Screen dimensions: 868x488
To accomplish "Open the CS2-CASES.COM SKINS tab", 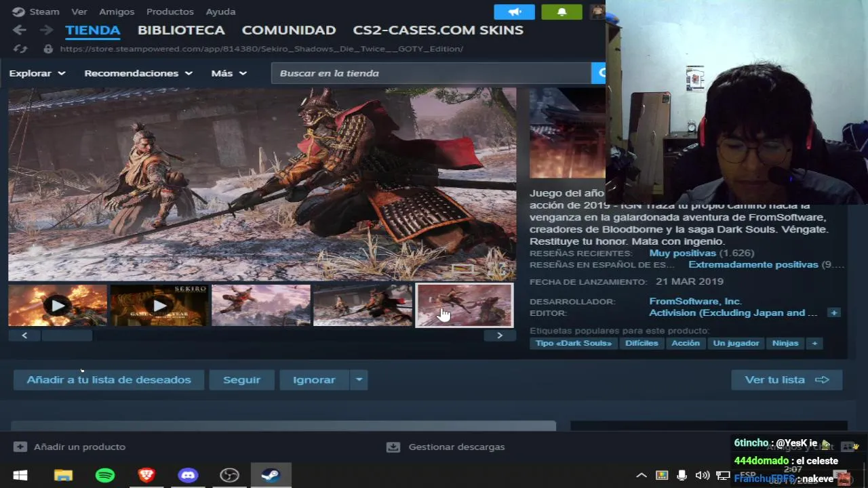I will pos(438,30).
